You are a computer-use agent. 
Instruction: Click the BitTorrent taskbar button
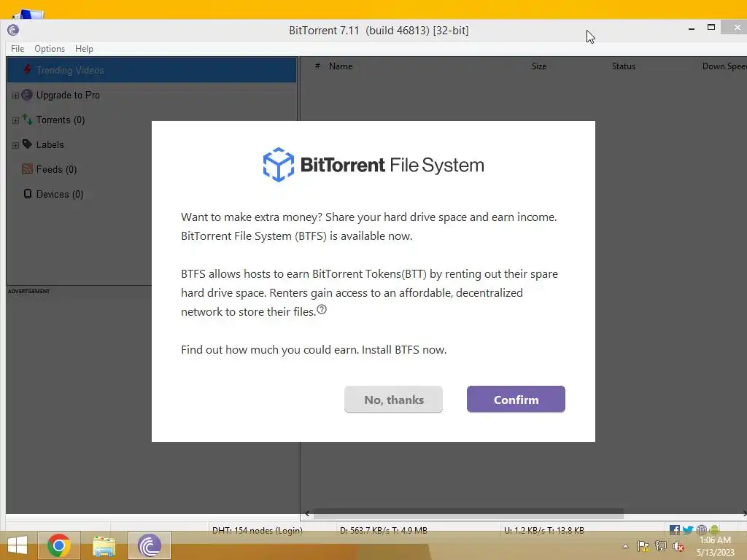[149, 545]
